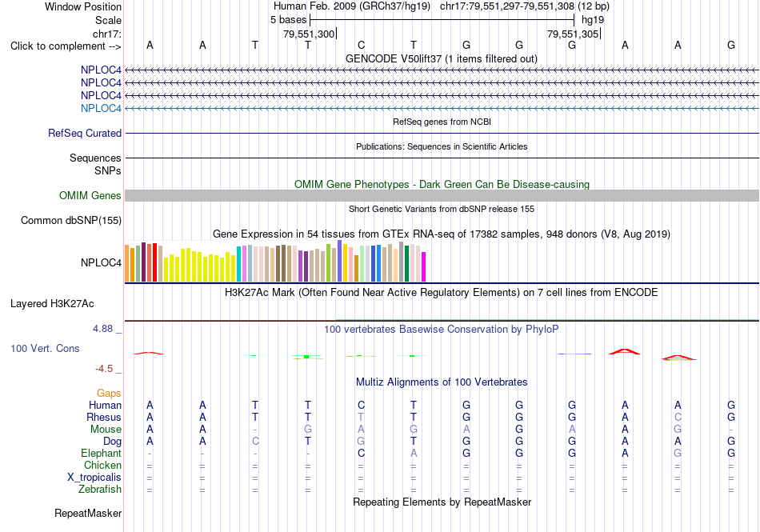The image size is (760, 532).
Task: Click the leftmost red PhyloP conservation mark
Action: point(149,354)
